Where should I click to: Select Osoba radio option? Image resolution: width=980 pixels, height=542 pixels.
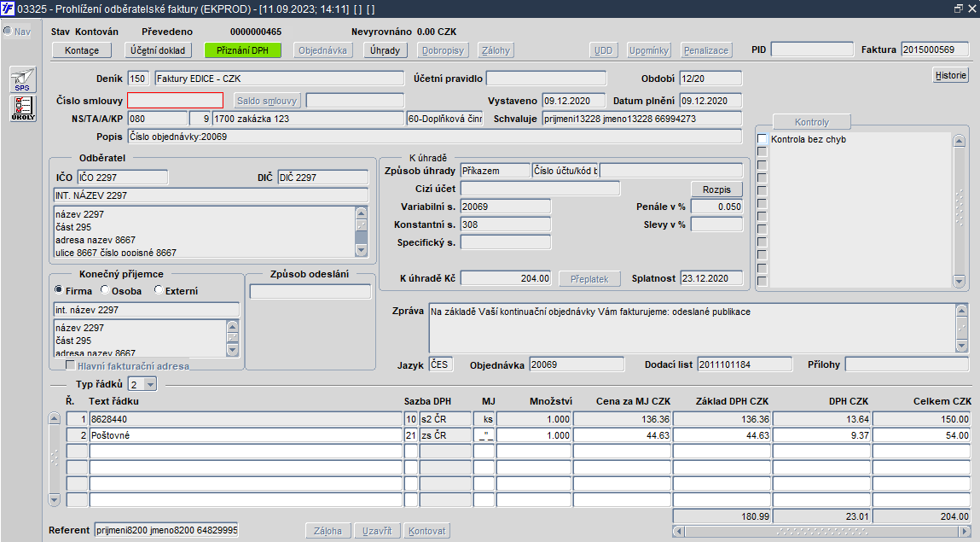pyautogui.click(x=105, y=290)
